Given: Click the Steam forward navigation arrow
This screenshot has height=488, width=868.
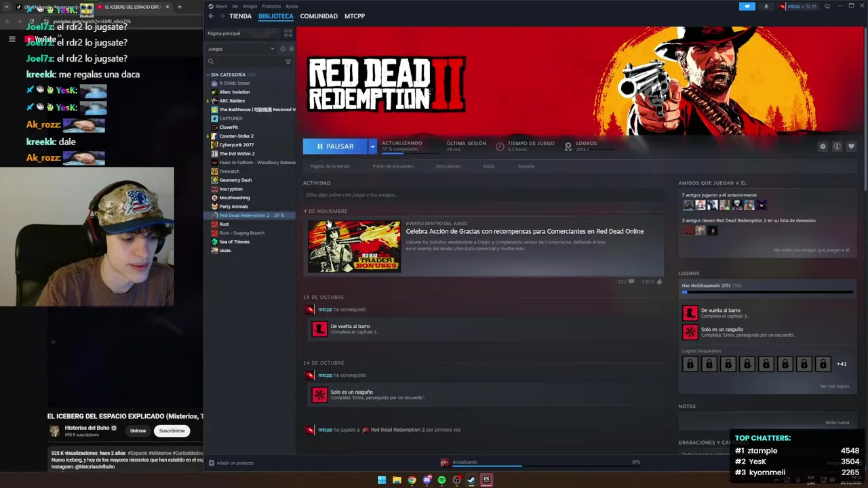Looking at the screenshot, I should tap(221, 16).
